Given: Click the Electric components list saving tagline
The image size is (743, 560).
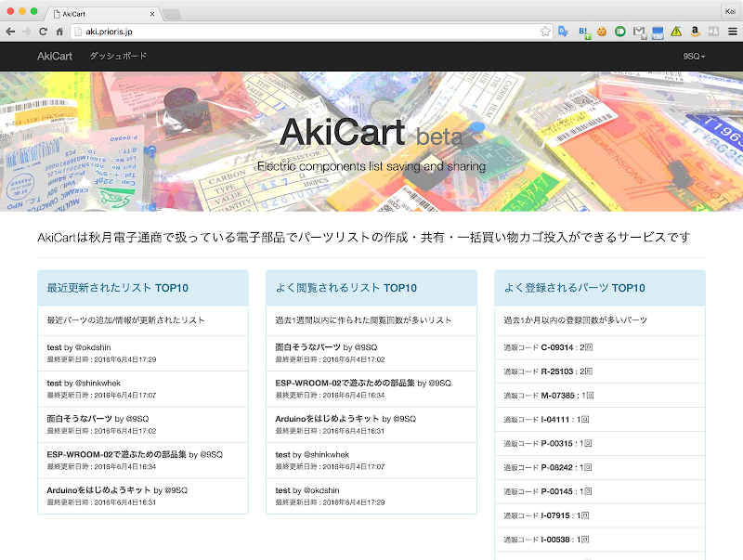Looking at the screenshot, I should click(371, 166).
